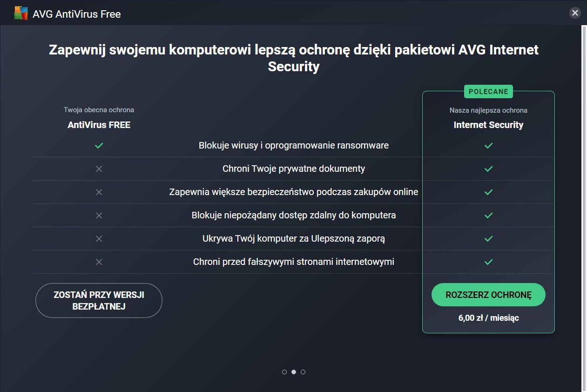Click Free X mark for dostęp zdalny row
The width and height of the screenshot is (587, 392).
point(99,216)
